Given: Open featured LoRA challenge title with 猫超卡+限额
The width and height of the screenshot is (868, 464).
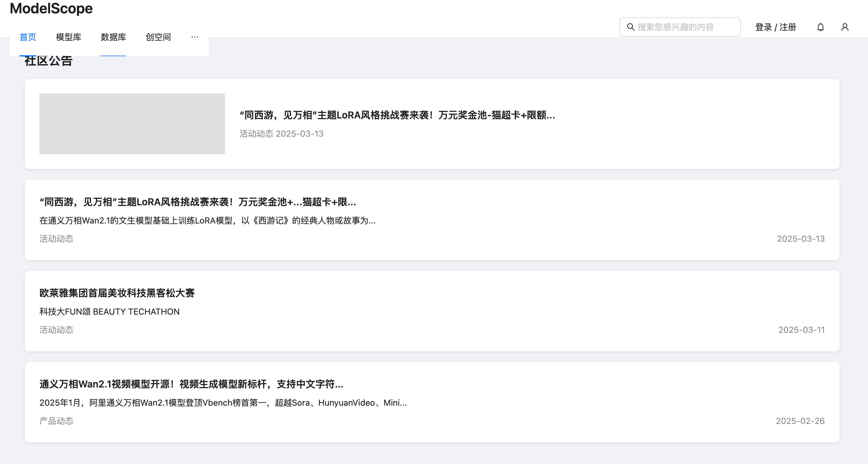Looking at the screenshot, I should point(397,115).
